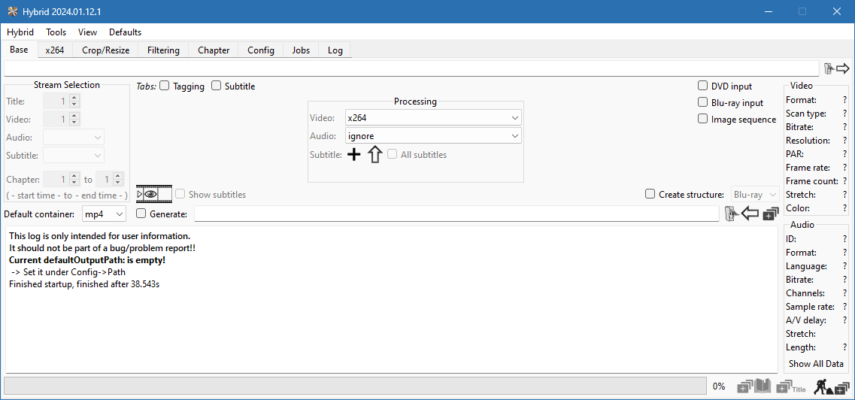Image resolution: width=855 pixels, height=400 pixels.
Task: Check the Tagging tabs checkbox
Action: tap(165, 87)
